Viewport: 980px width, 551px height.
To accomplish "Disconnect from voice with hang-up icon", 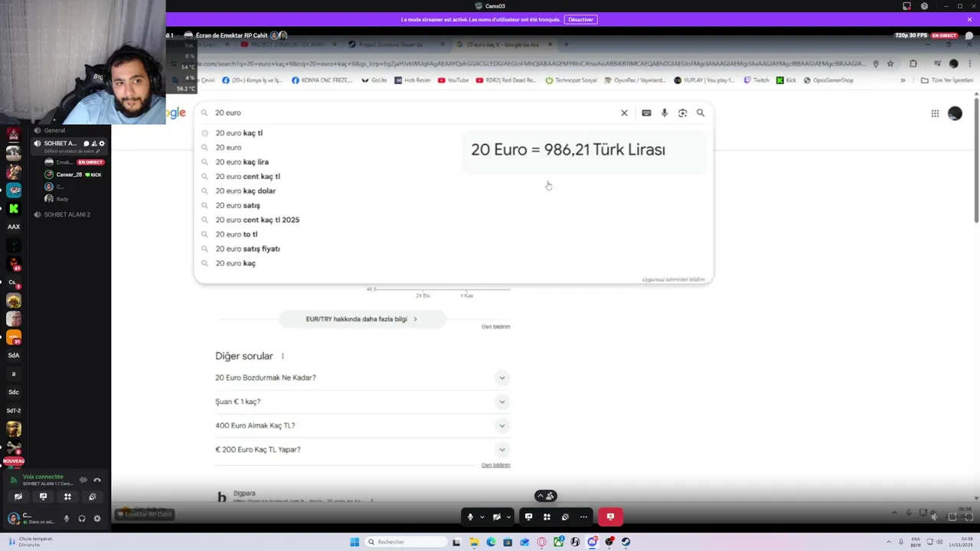I will [x=97, y=480].
